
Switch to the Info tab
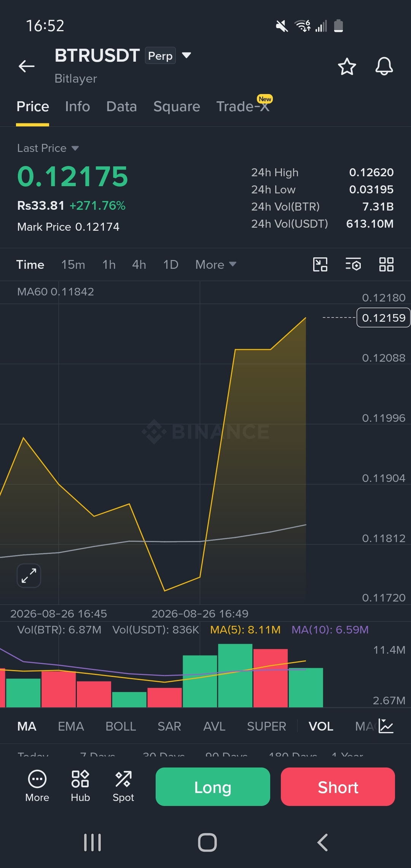click(x=78, y=107)
